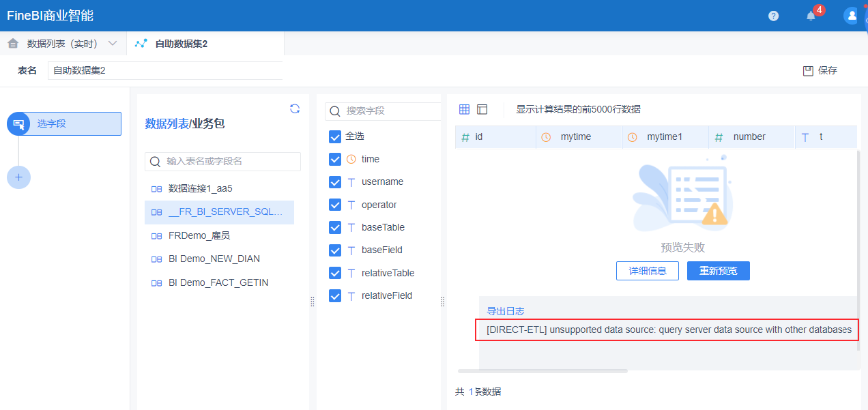Open notifications bell with badge 4
868x410 pixels.
pyautogui.click(x=811, y=16)
